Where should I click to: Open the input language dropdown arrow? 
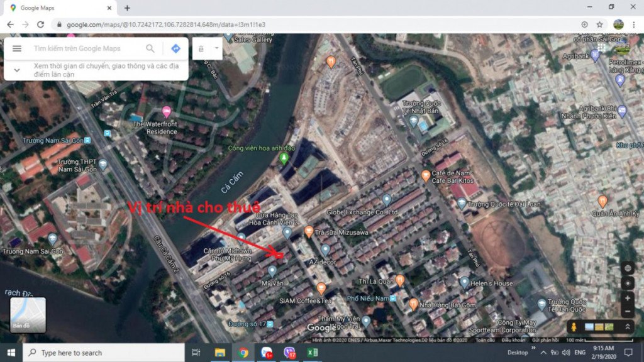click(x=218, y=48)
